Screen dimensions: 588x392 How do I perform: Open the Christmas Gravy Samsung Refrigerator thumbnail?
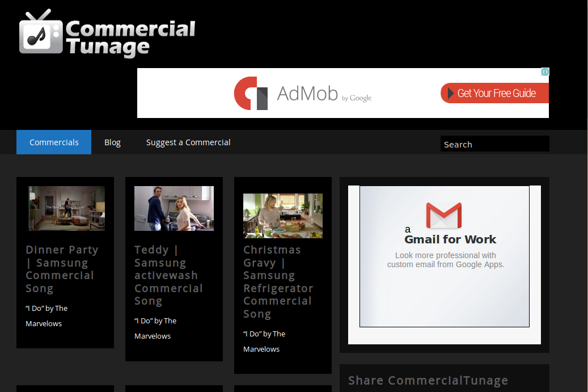(x=283, y=216)
